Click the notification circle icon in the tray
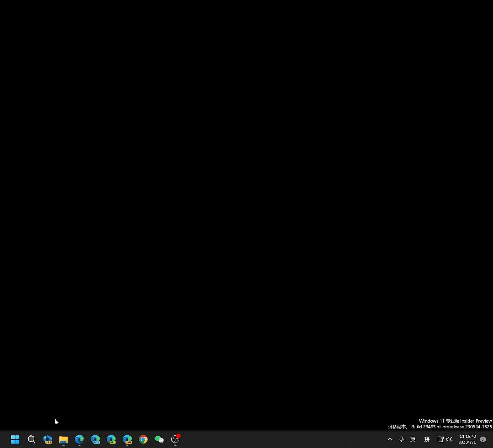The height and width of the screenshot is (448, 493). pyautogui.click(x=482, y=439)
